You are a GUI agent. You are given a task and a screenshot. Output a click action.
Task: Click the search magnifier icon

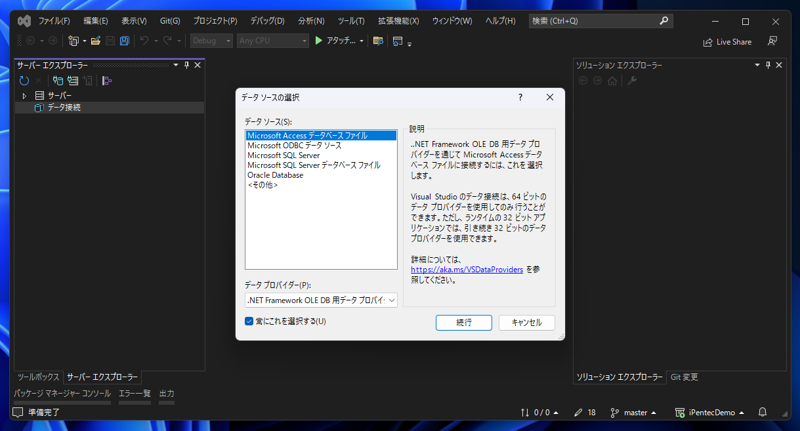coord(664,20)
